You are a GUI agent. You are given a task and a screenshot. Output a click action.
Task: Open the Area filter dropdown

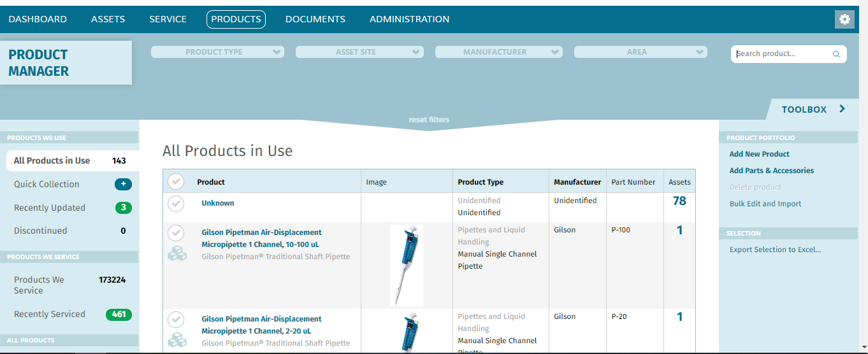(640, 52)
